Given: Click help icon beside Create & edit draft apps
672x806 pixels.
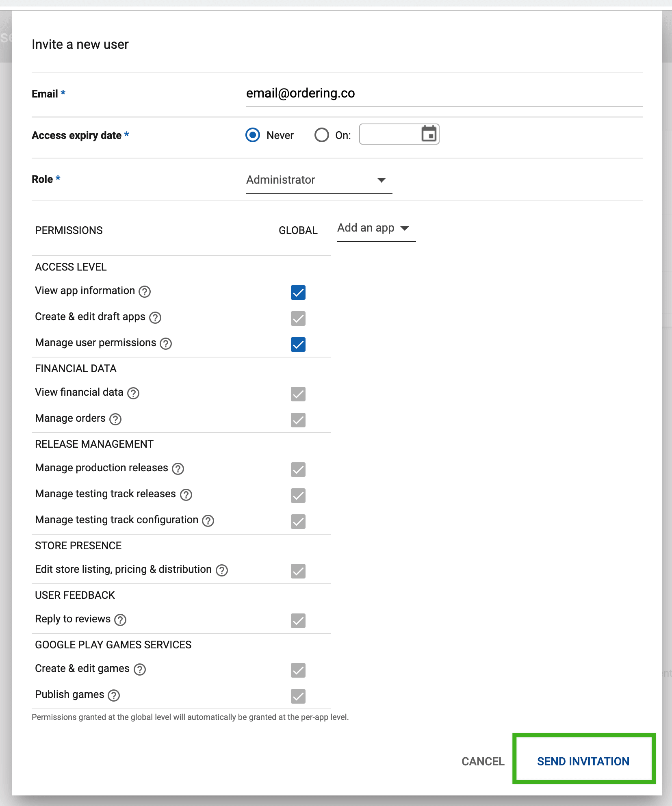Looking at the screenshot, I should click(x=155, y=318).
